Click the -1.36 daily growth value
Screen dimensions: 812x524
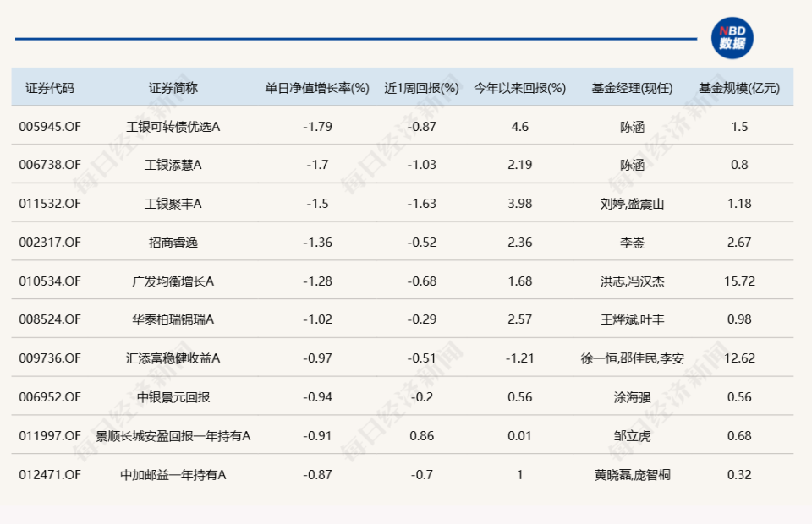coord(317,242)
